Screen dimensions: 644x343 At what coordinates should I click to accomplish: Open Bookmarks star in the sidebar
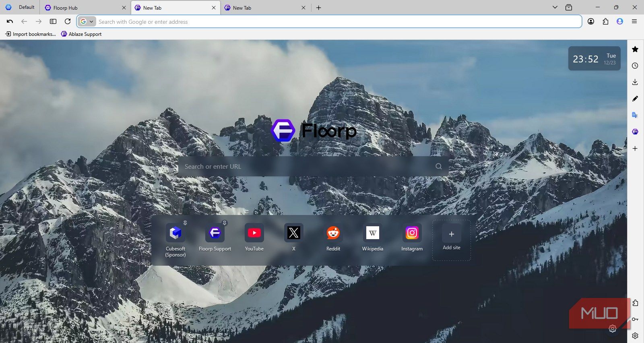[x=635, y=49]
